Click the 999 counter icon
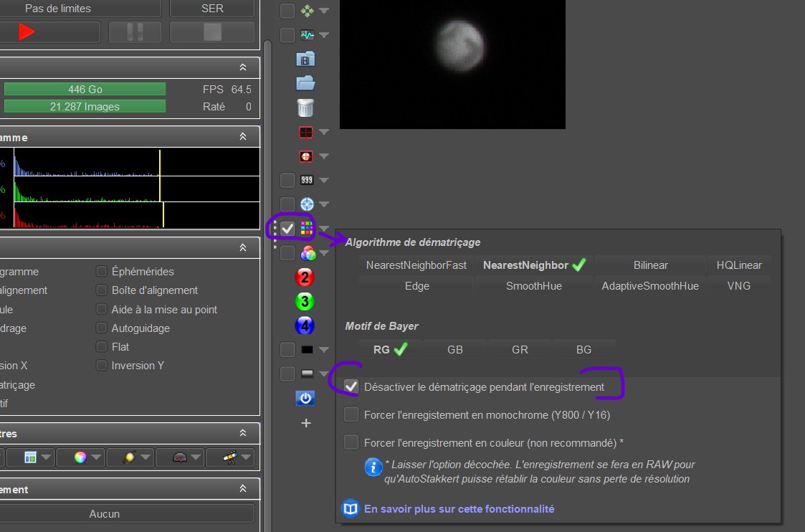The width and height of the screenshot is (805, 532). tap(307, 180)
